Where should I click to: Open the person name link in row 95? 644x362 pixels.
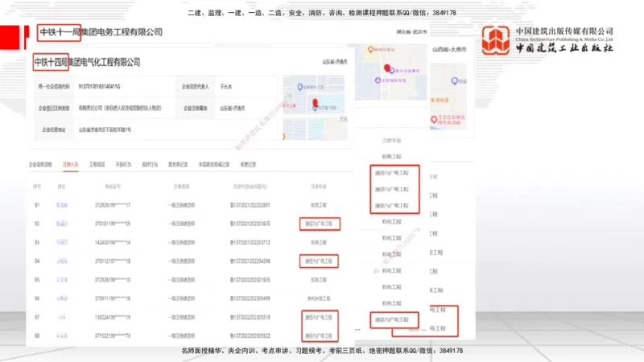(62, 280)
